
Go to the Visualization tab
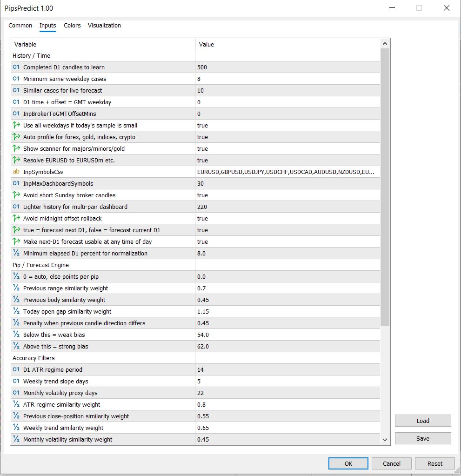pos(104,26)
